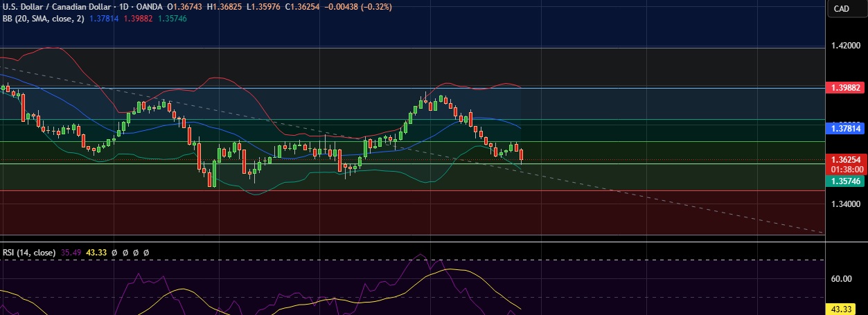Click the 1.42000 price axis label
This screenshot has width=868, height=315.
846,46
